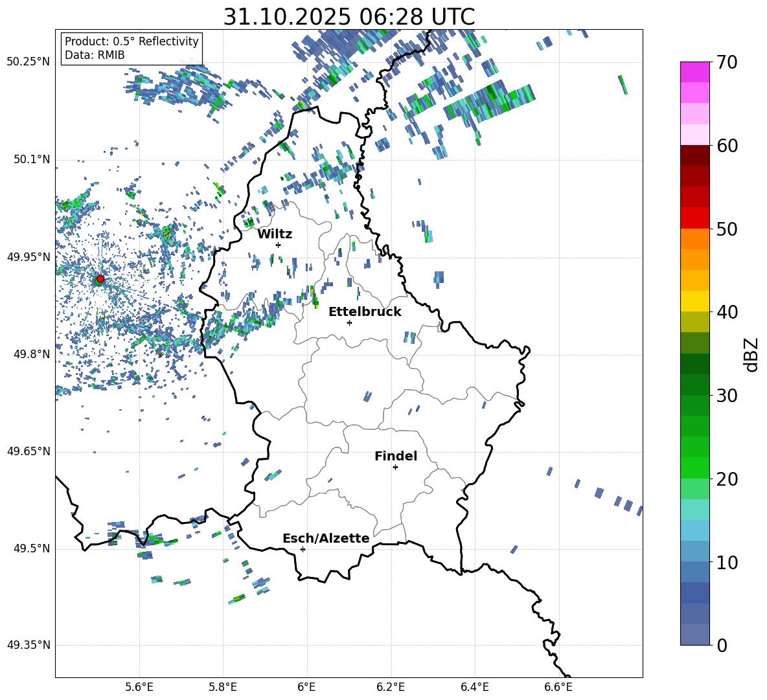Click the 5.8°E longitude label
Image resolution: width=767 pixels, height=700 pixels.
coord(223,687)
